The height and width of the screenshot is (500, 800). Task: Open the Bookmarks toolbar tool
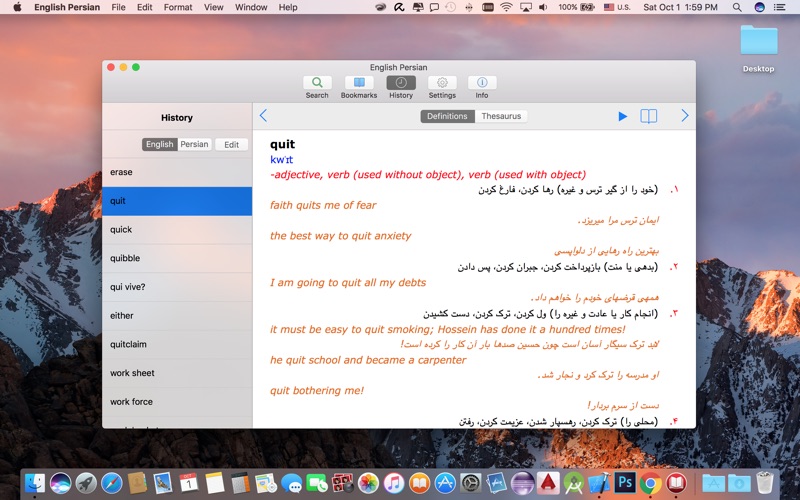[359, 87]
